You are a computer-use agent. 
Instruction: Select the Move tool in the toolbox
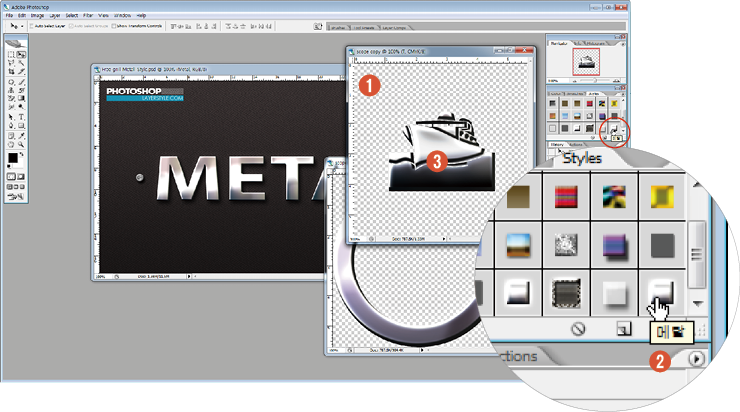point(21,55)
